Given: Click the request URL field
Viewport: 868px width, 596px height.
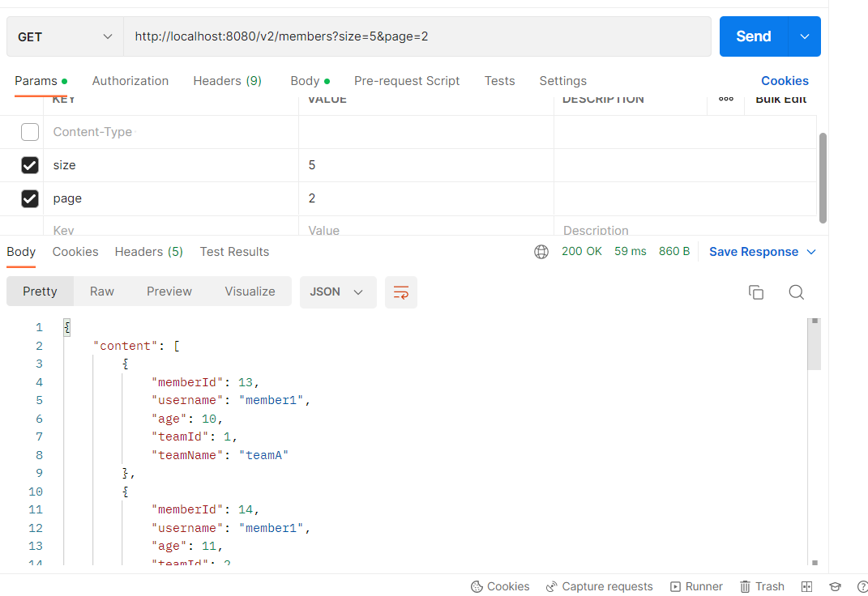Looking at the screenshot, I should 417,36.
